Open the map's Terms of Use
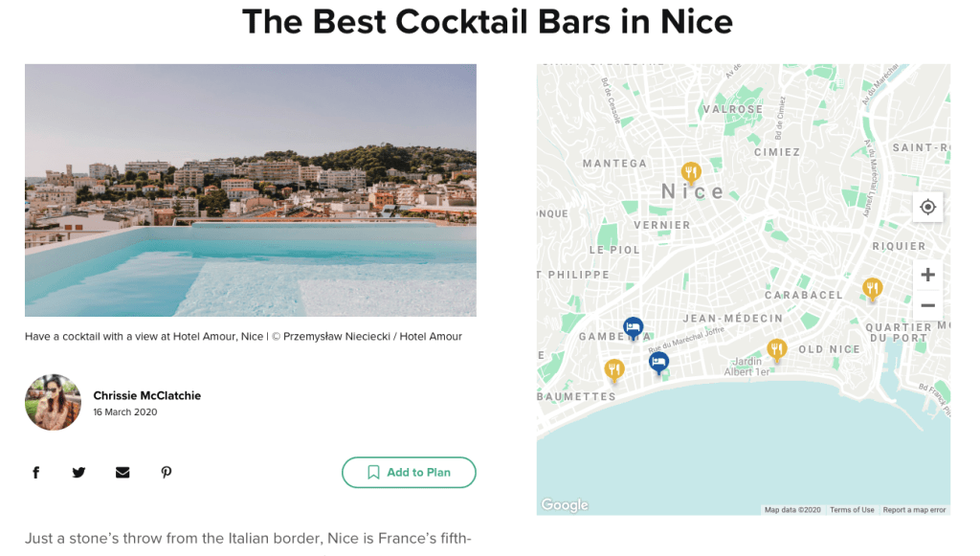This screenshot has width=980, height=556. 852,510
